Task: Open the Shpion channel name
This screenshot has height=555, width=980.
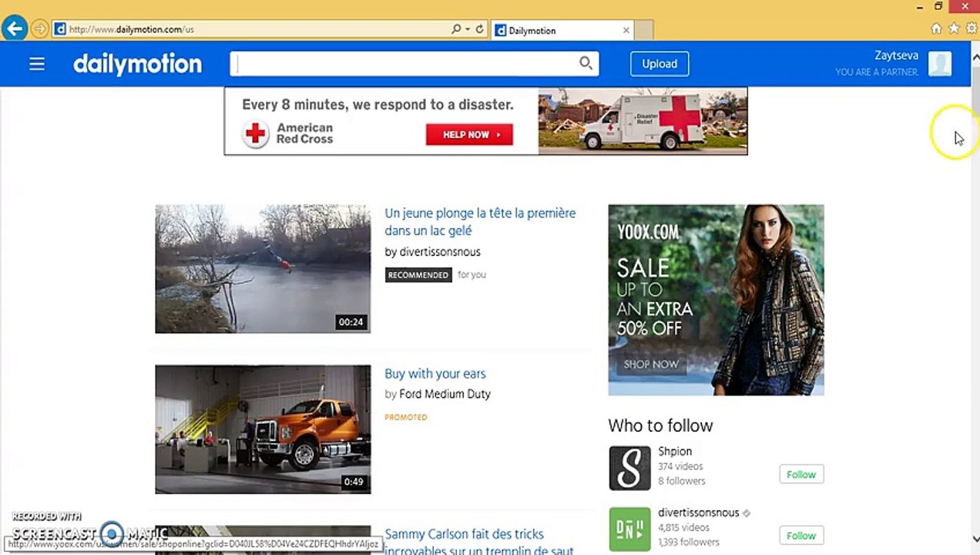Action: [675, 452]
